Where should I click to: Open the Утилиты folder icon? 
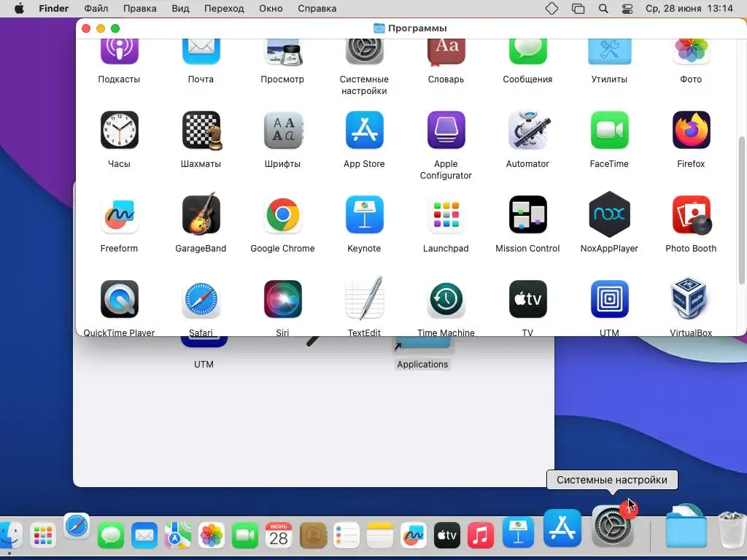609,52
